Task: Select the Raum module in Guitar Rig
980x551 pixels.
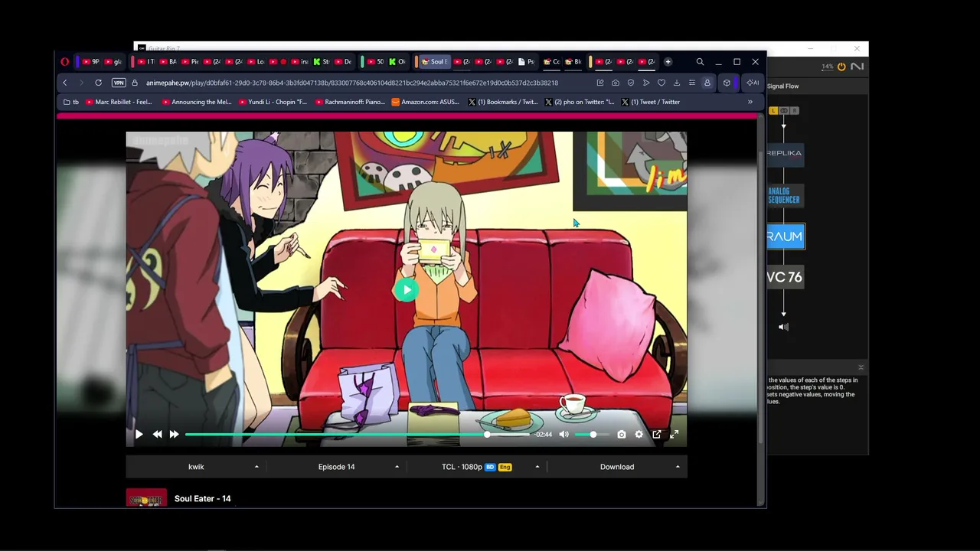Action: (786, 236)
